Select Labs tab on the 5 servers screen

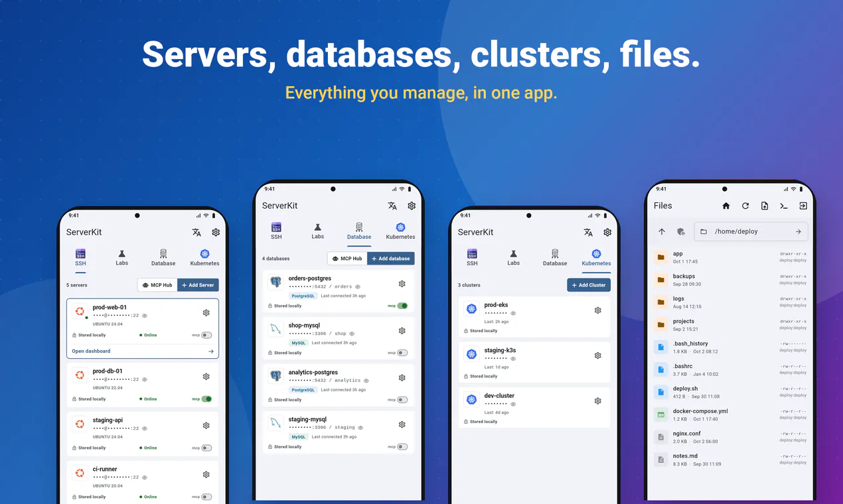click(x=122, y=257)
